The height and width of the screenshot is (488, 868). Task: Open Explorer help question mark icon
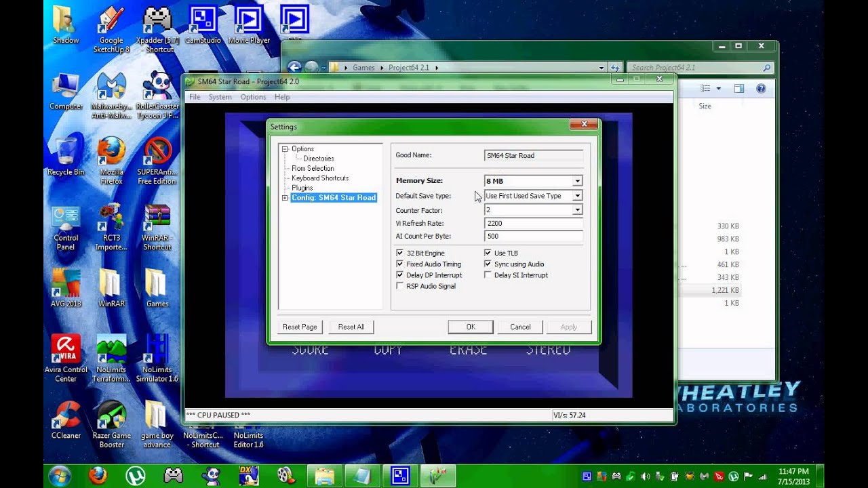(x=761, y=89)
